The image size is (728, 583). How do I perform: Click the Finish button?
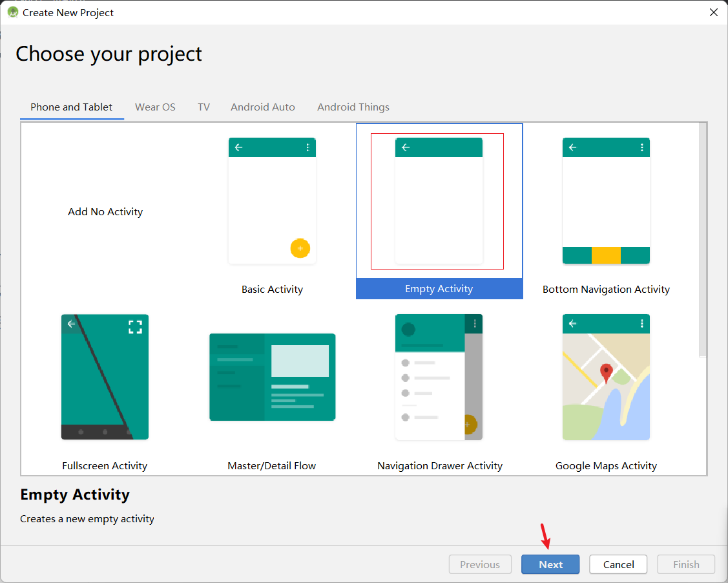coord(685,564)
